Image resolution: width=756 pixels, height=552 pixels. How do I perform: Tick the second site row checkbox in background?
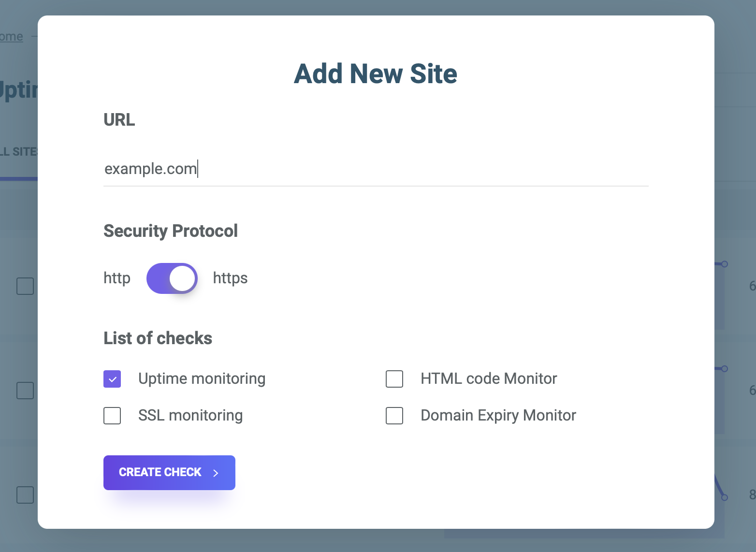[x=25, y=391]
